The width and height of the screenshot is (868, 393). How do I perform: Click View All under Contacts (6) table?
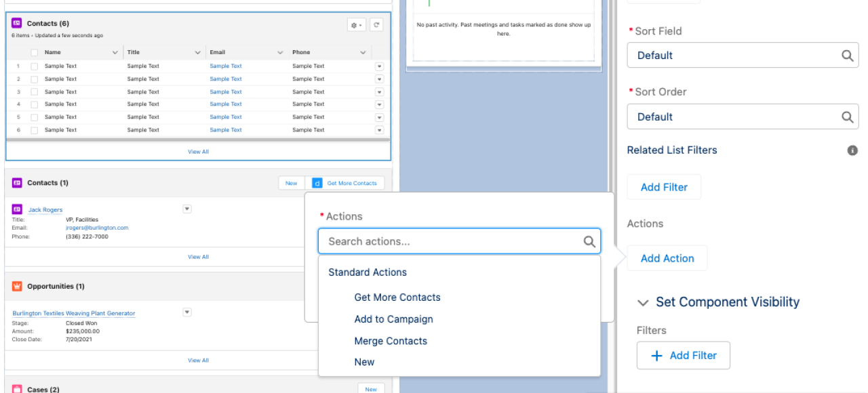pos(198,152)
